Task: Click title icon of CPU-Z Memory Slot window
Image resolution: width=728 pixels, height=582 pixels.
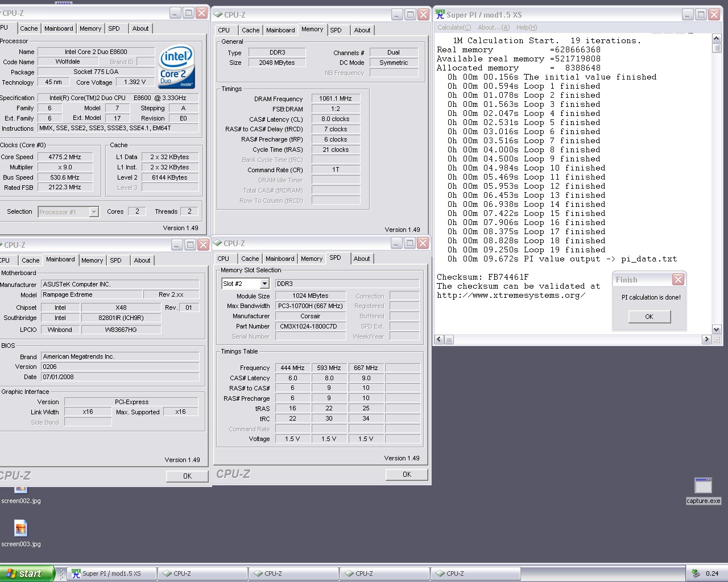Action: [217, 243]
